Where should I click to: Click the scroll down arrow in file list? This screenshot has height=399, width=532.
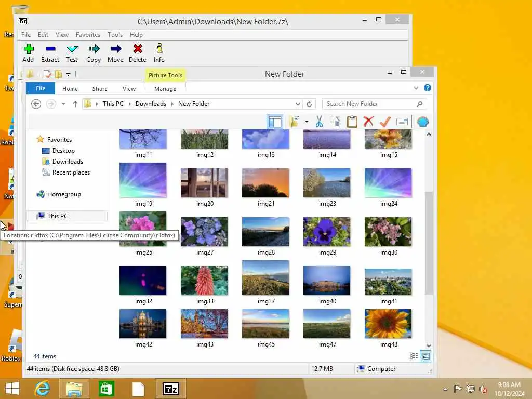point(429,345)
